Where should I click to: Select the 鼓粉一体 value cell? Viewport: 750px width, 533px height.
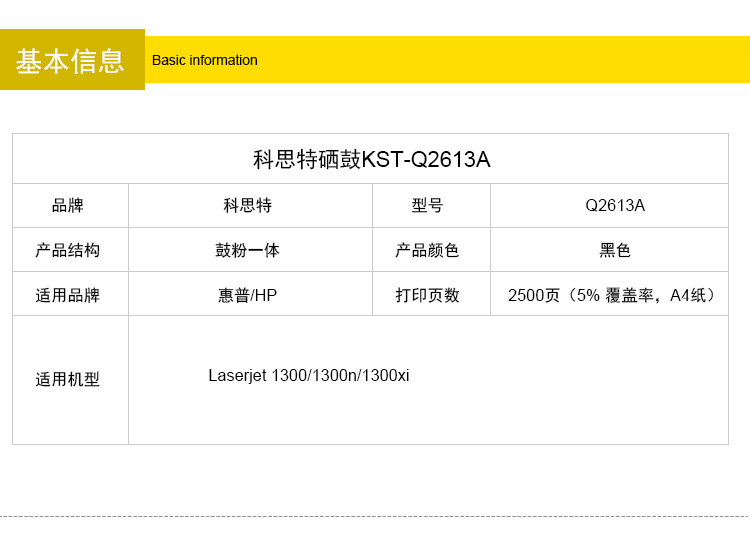coord(248,250)
